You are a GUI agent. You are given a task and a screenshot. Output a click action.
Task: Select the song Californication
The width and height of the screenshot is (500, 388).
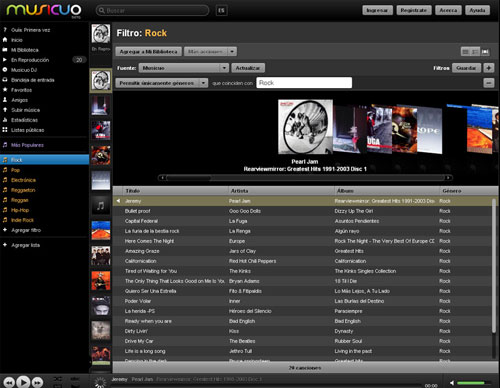pos(140,261)
